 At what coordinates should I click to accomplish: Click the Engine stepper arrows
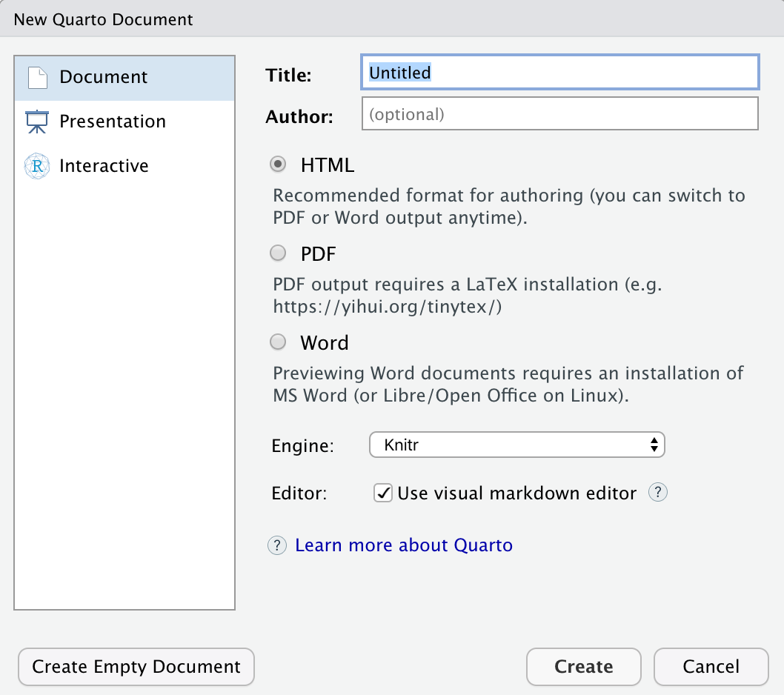click(x=654, y=445)
